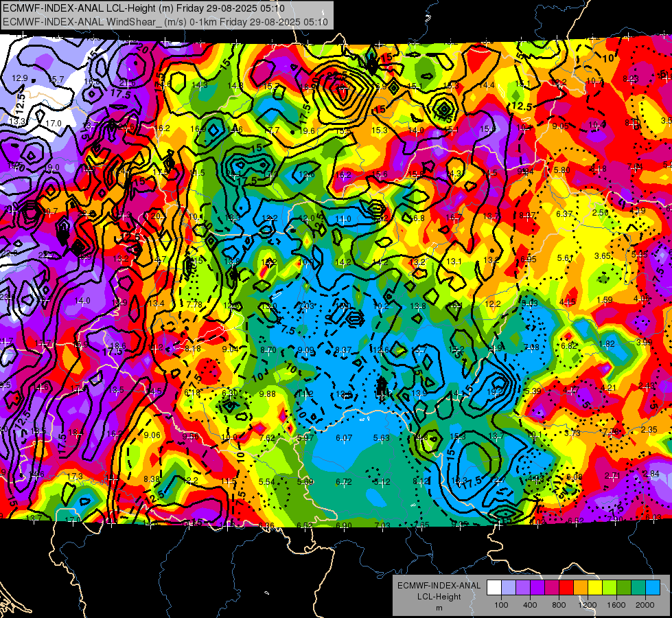
Task: Click the grid value '2.35'
Action: (x=649, y=430)
